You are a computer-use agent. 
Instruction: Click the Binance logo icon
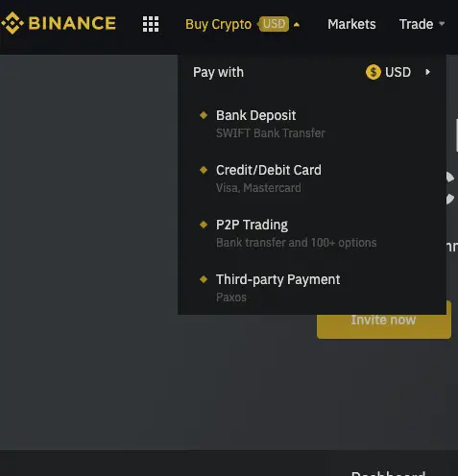tap(12, 23)
